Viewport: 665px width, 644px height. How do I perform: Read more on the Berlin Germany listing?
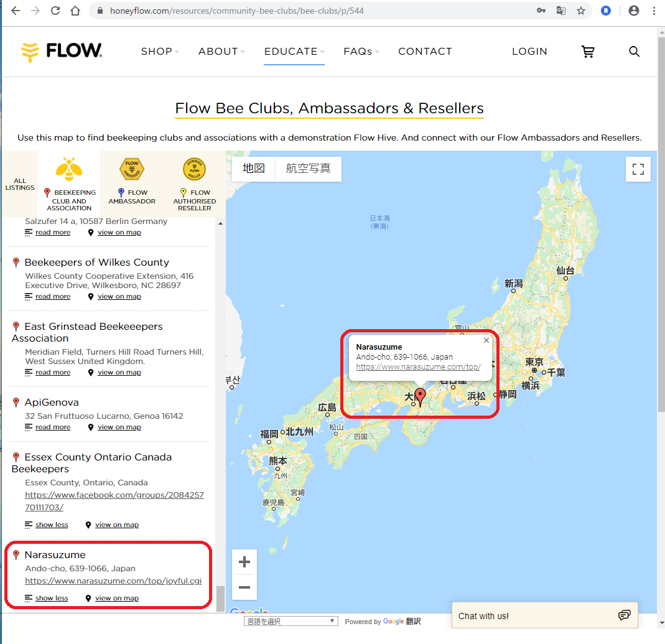coord(53,232)
